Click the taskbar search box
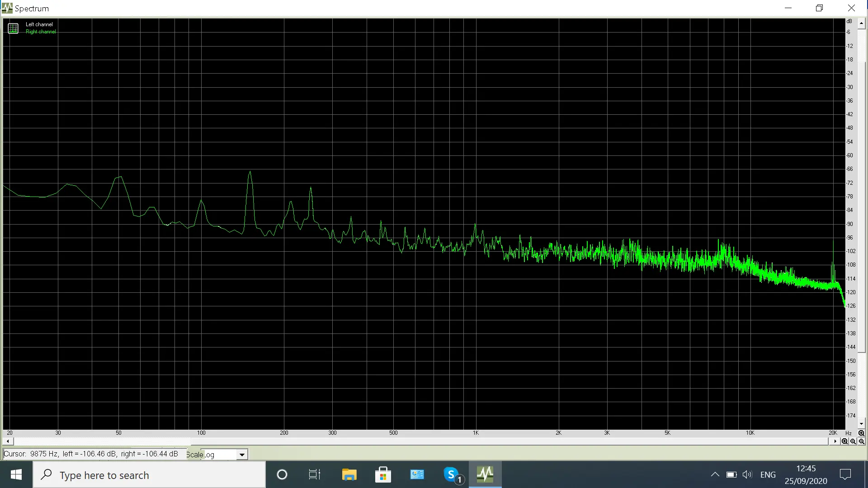 tap(149, 475)
